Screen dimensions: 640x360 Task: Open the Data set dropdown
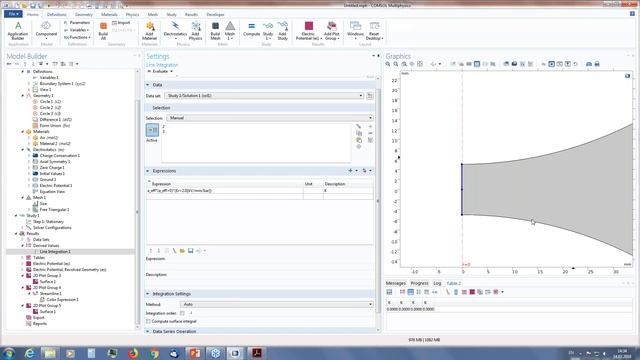pos(264,96)
